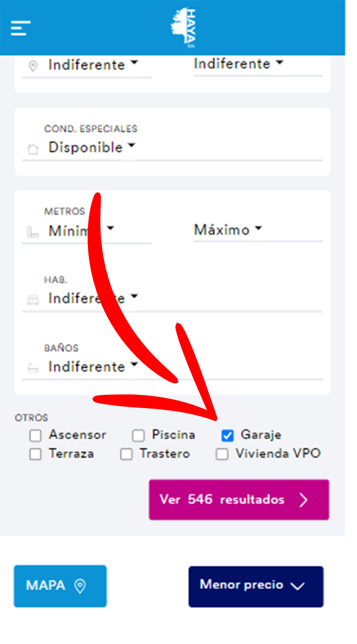357x644 pixels.
Task: Select the Trastero checkbox
Action: [126, 454]
